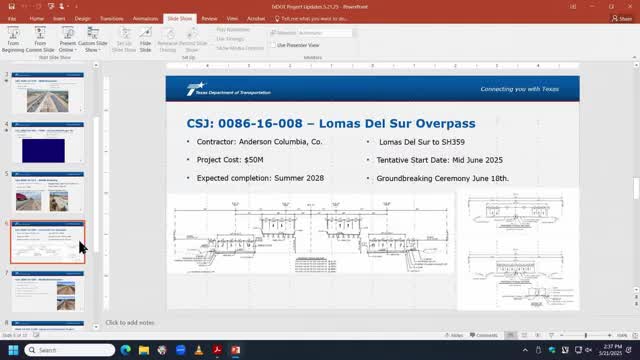The image size is (640, 360).
Task: Click Rehearse Timings icon
Action: [167, 40]
